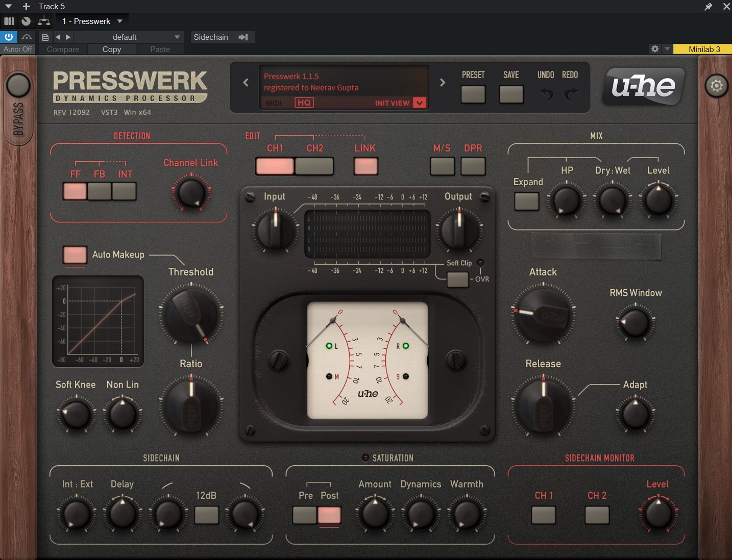This screenshot has width=732, height=560.
Task: Select Post saturation mode
Action: [x=329, y=515]
